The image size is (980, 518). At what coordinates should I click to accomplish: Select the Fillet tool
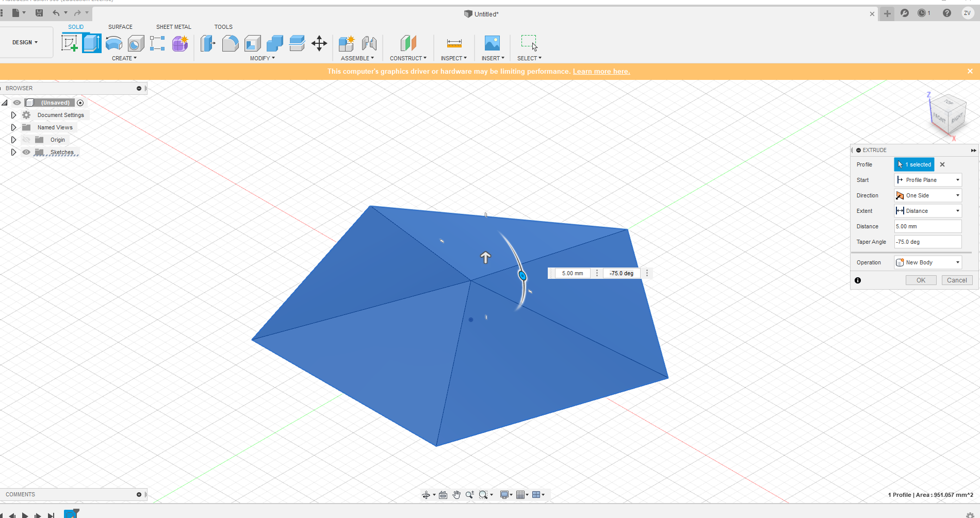coord(230,43)
